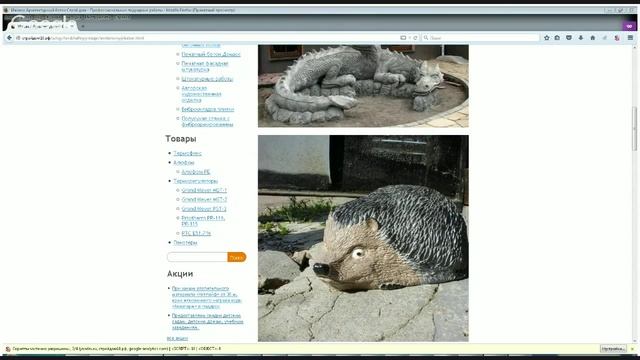Screen dimensions: 640x360
Task: Click the reload page icon
Action: tap(415, 38)
